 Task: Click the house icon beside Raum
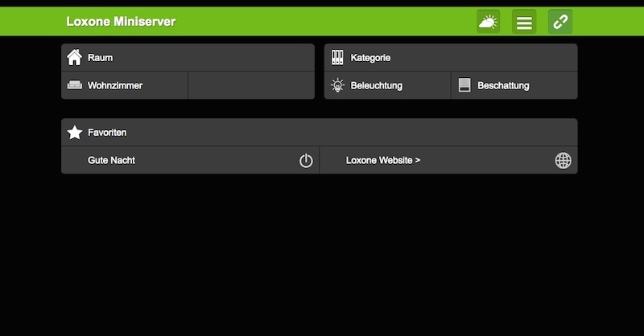coord(75,58)
